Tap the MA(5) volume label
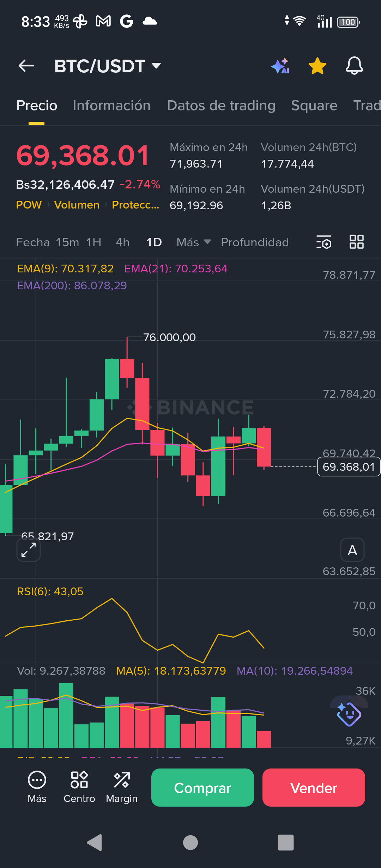 point(171,670)
